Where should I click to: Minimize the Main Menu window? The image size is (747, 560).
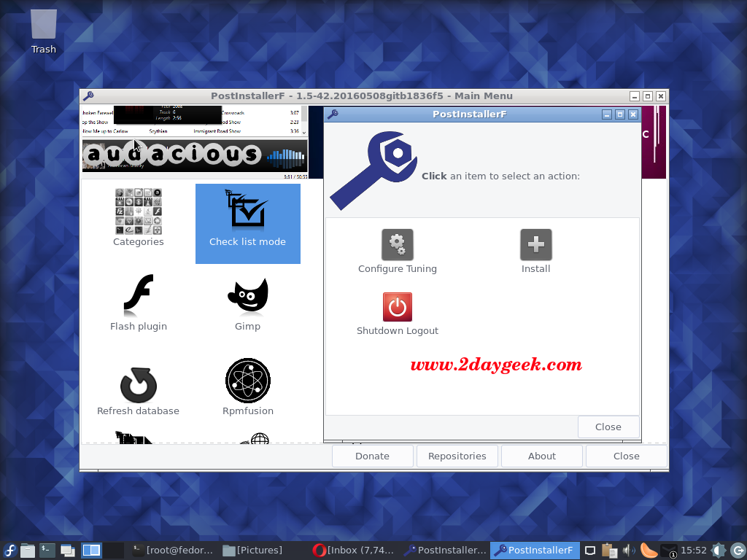pyautogui.click(x=635, y=96)
